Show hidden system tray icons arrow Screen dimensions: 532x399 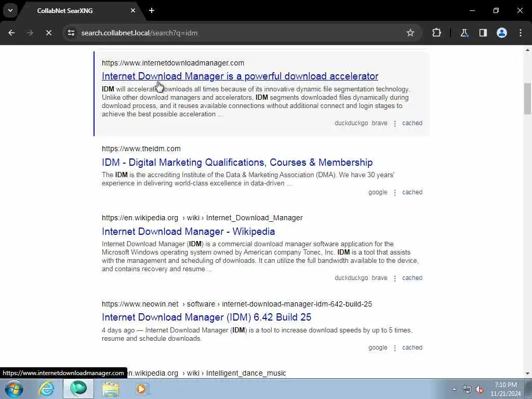click(454, 389)
